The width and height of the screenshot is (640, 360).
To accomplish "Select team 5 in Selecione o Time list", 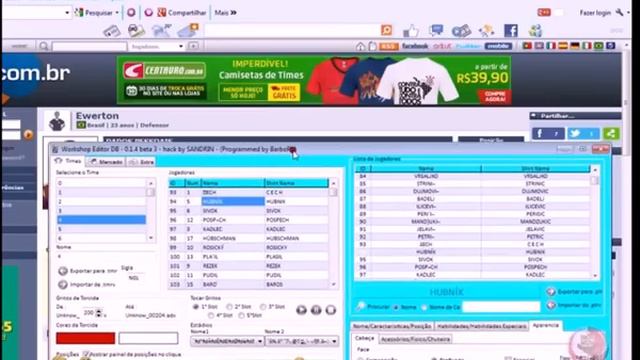I will point(101,229).
